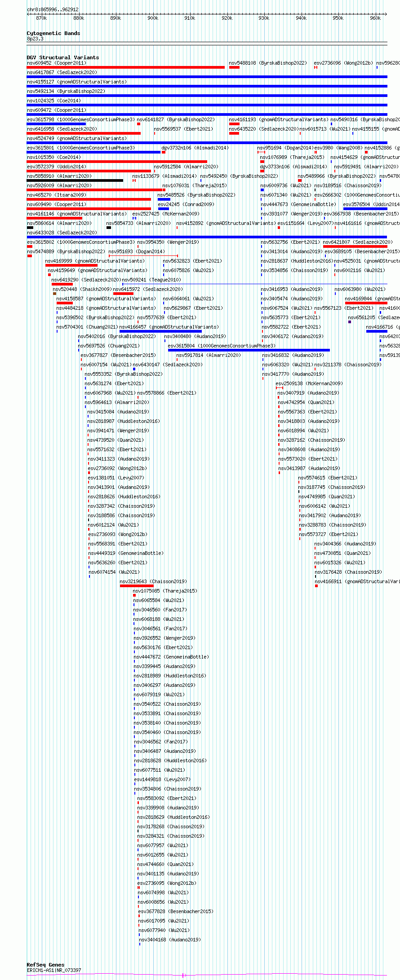This screenshot has width=400, height=980.
Task: Click nsv1015350 (Coe2014) label
Action: pos(53,157)
